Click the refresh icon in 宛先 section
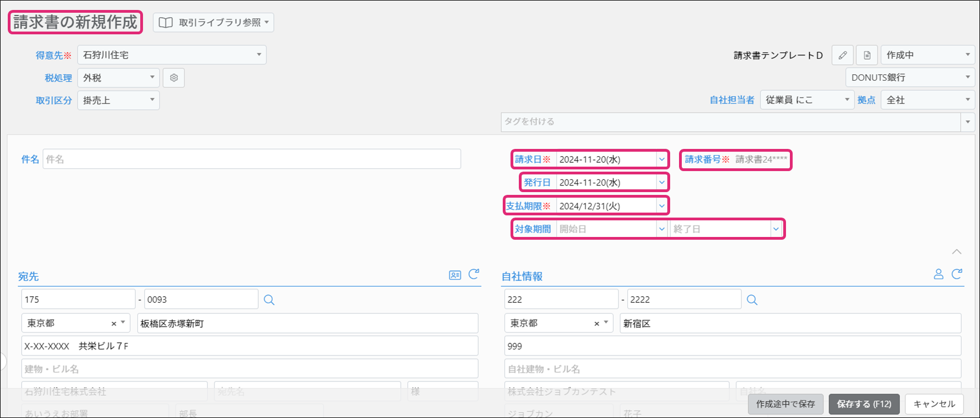The image size is (980, 418). pyautogui.click(x=474, y=275)
